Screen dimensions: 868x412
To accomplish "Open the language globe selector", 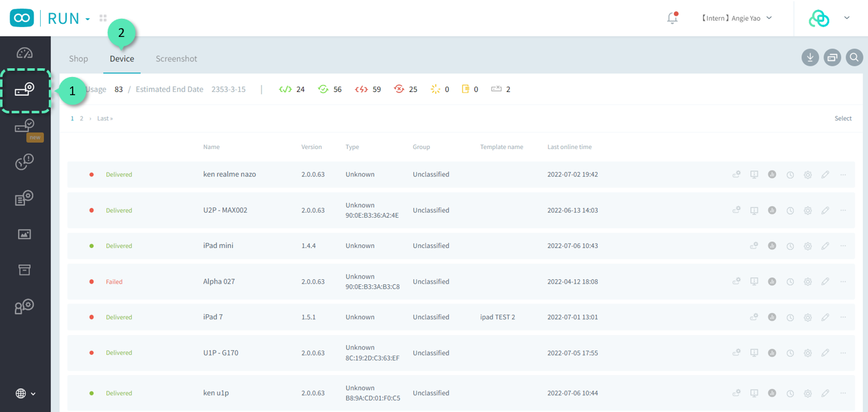I will coord(25,393).
